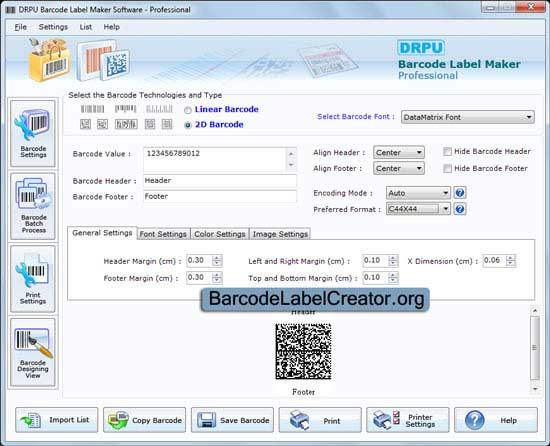Enable the Hide Barcode Footer checkbox

pos(447,169)
